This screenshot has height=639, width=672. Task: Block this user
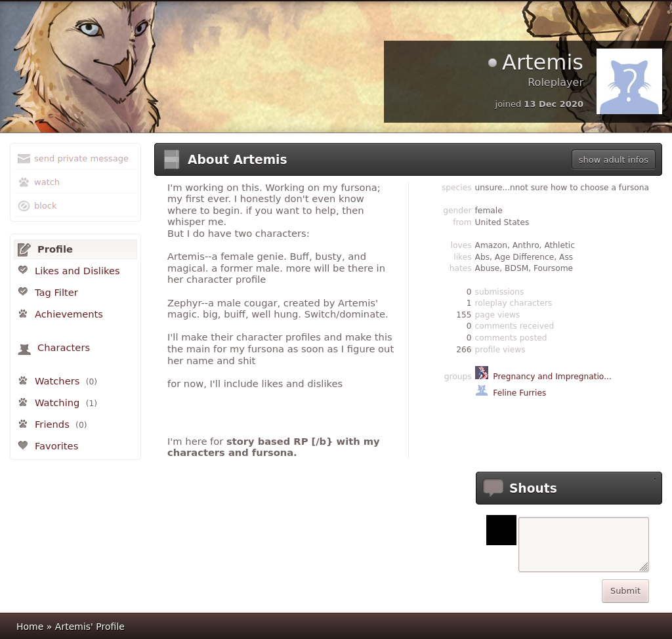(x=45, y=206)
